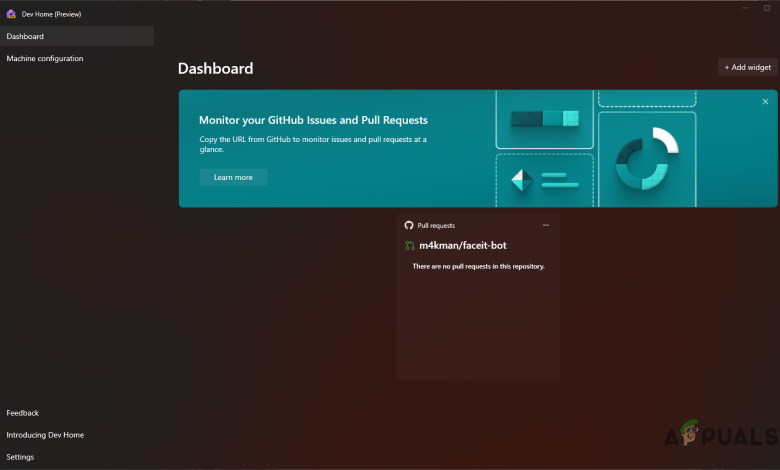Screen dimensions: 780x470
Task: Open the Dashboard page in sidebar
Action: click(77, 36)
